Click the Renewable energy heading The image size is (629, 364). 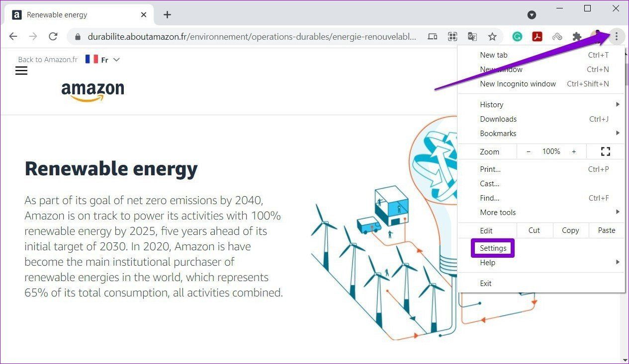[111, 169]
